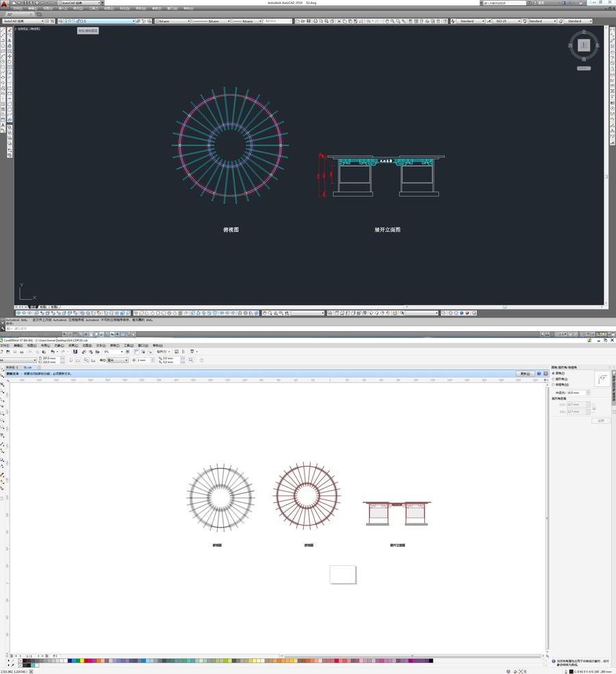Click Save icon in AutoCAD quick access toolbar

click(x=25, y=3)
